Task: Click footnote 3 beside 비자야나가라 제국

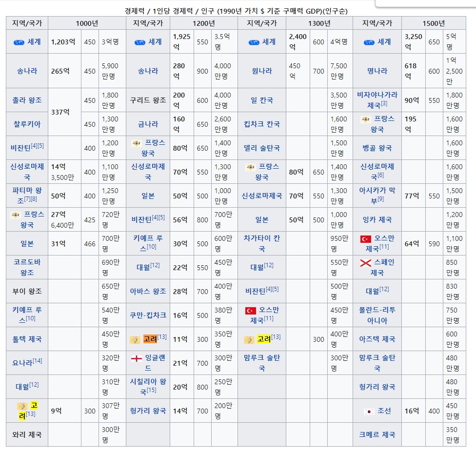Action: [x=384, y=104]
